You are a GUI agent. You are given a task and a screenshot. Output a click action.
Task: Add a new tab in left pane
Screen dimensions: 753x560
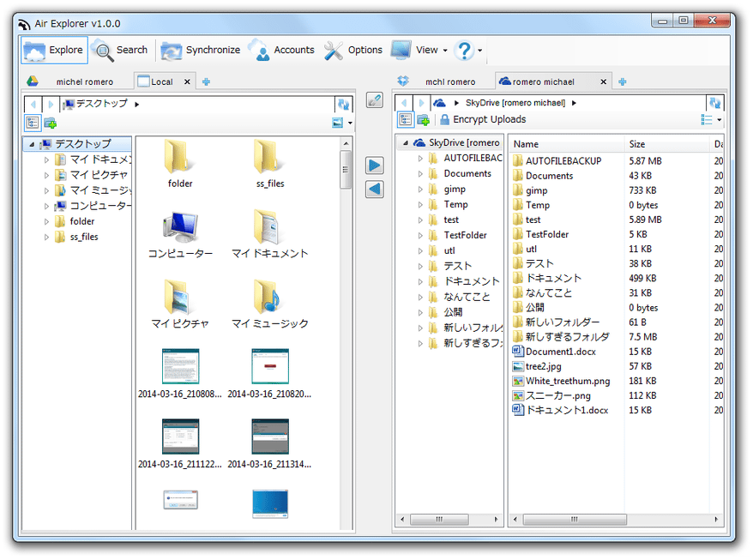coord(206,81)
